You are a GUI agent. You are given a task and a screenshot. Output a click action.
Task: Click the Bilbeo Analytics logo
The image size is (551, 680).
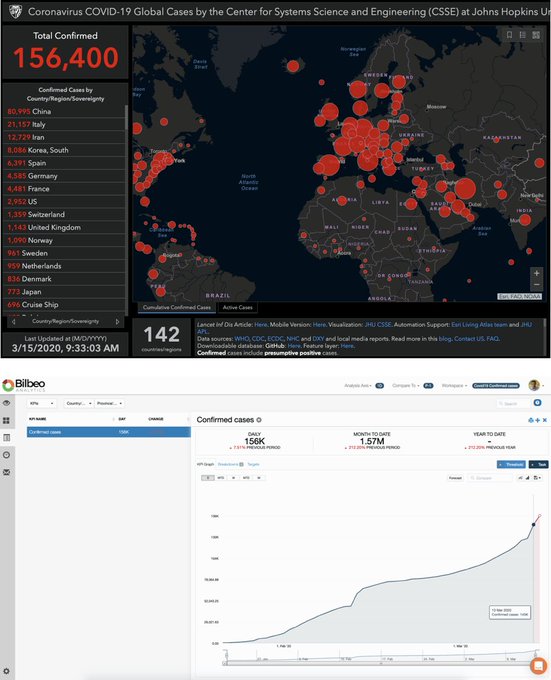pos(24,385)
